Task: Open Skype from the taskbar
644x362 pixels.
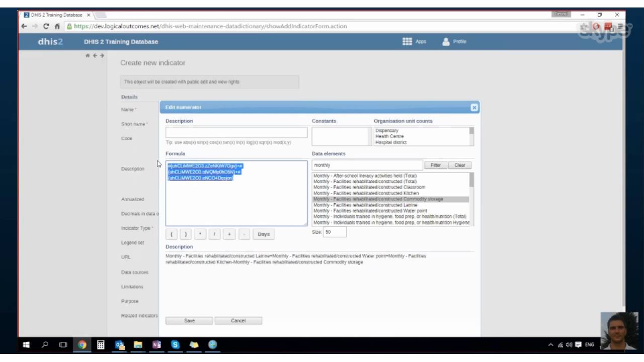Action: click(175, 345)
